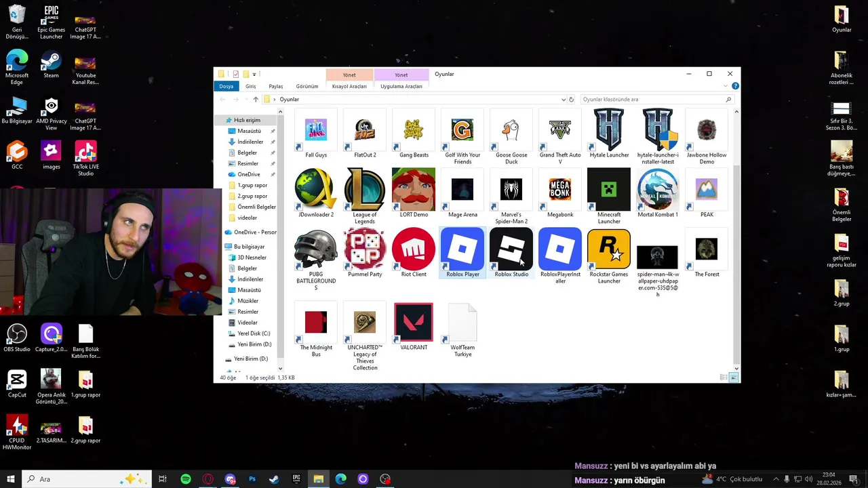Open the Dosya menu tab

[226, 86]
